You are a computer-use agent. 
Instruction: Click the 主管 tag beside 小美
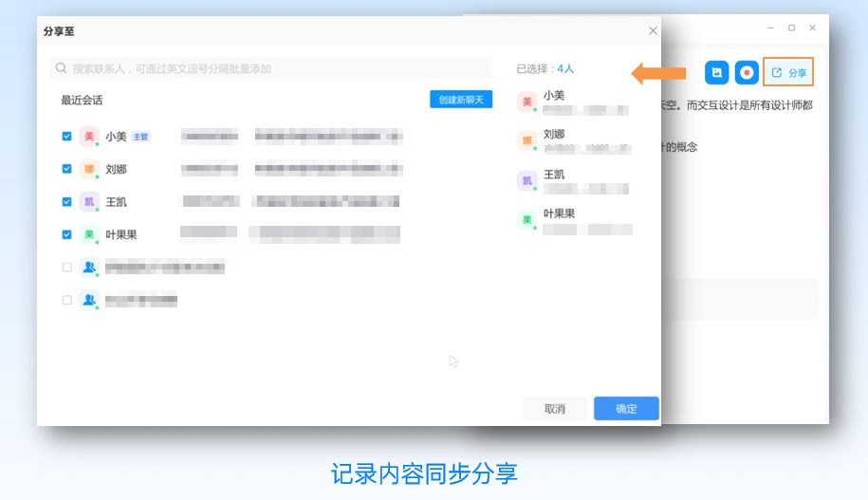pyautogui.click(x=140, y=137)
